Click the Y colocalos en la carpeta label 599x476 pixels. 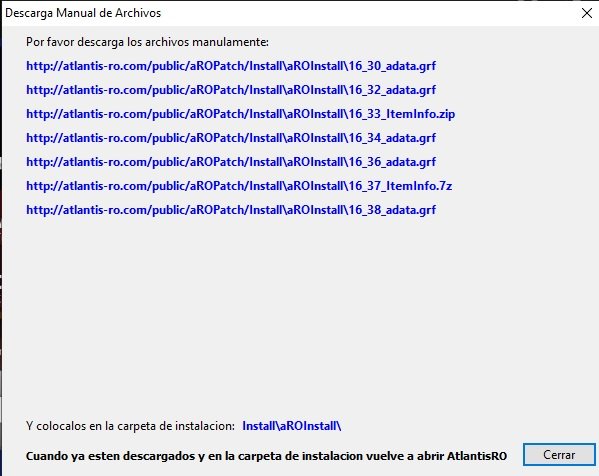click(130, 426)
